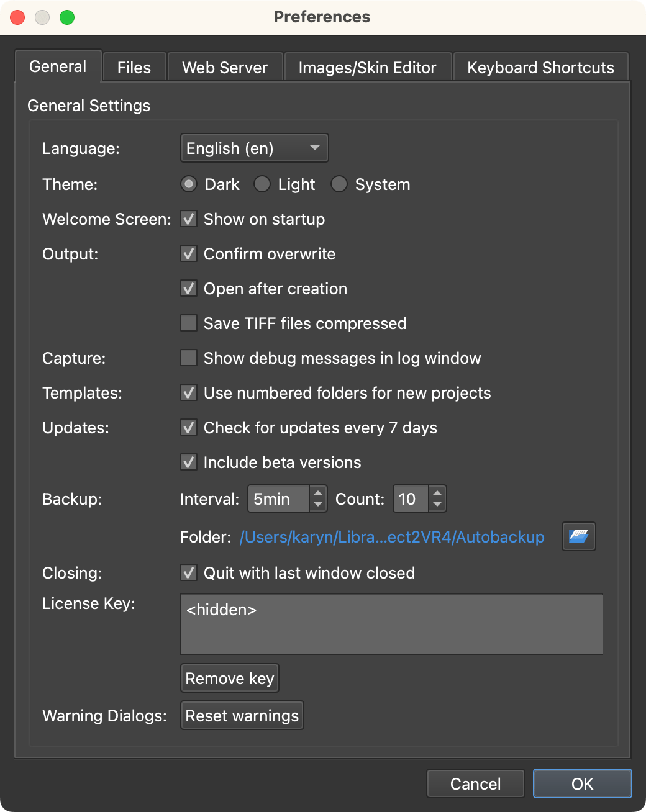Switch to the Files tab
Image resolution: width=646 pixels, height=812 pixels.
[x=134, y=67]
